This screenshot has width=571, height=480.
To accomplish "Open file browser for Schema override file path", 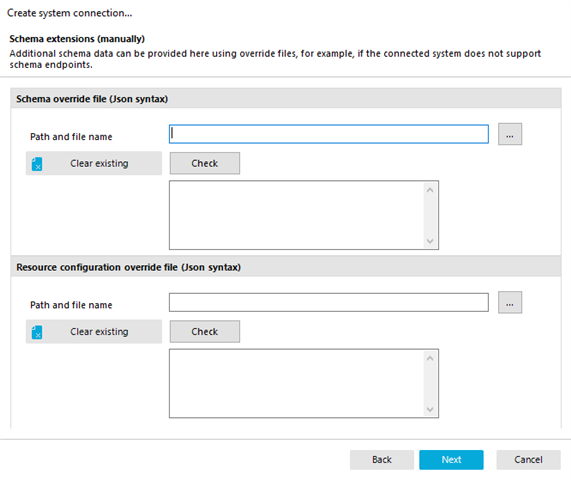I will pyautogui.click(x=510, y=134).
